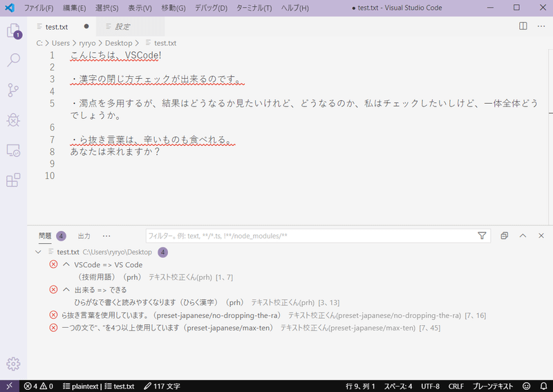Open the ヘルプ(H) menu
Screen dimensions: 553x392
[x=295, y=8]
